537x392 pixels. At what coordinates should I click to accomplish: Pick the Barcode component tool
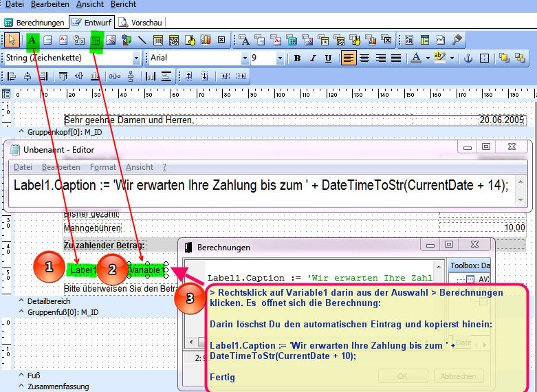158,40
